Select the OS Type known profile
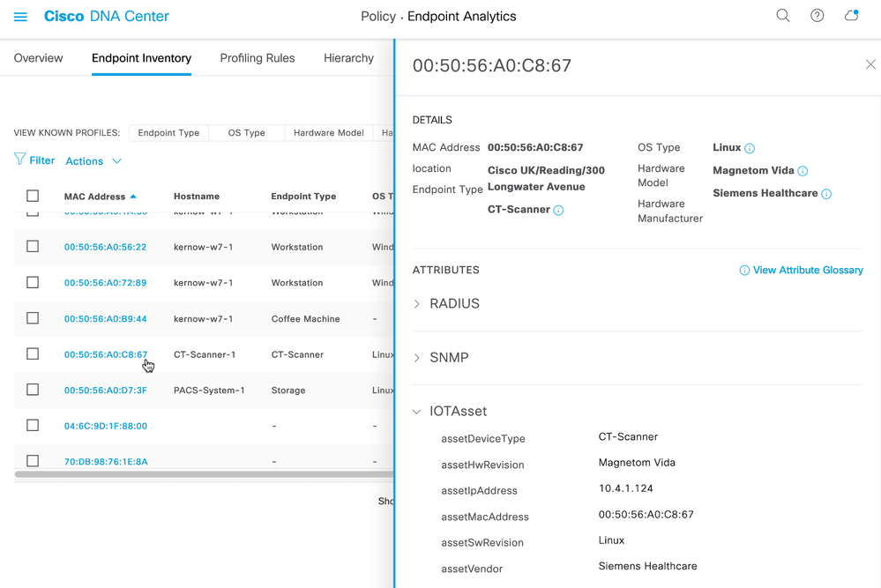The width and height of the screenshot is (881, 588). pyautogui.click(x=246, y=133)
